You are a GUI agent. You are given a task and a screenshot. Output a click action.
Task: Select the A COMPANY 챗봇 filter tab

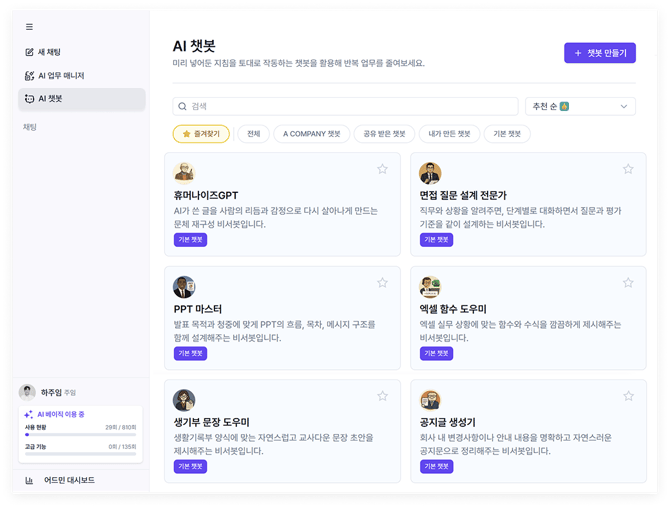[311, 134]
